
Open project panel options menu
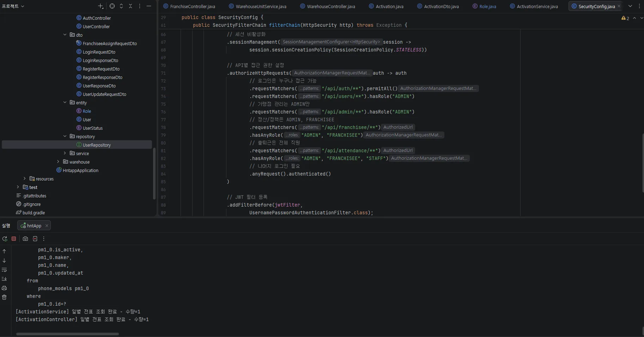point(140,6)
